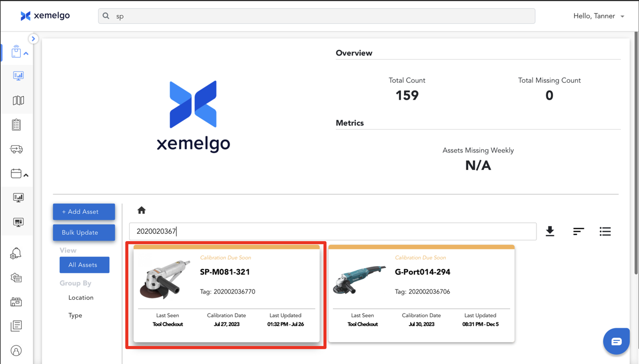Group assets by Type
Viewport: 639px width, 364px height.
pos(75,315)
